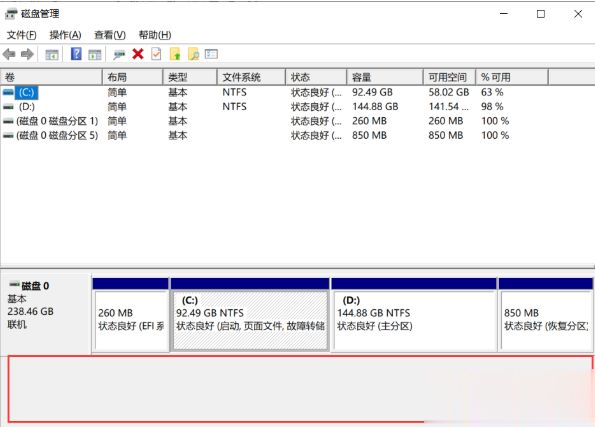Select the 260 MB EFI partition block
Screen dimensions: 595x427
tap(131, 321)
